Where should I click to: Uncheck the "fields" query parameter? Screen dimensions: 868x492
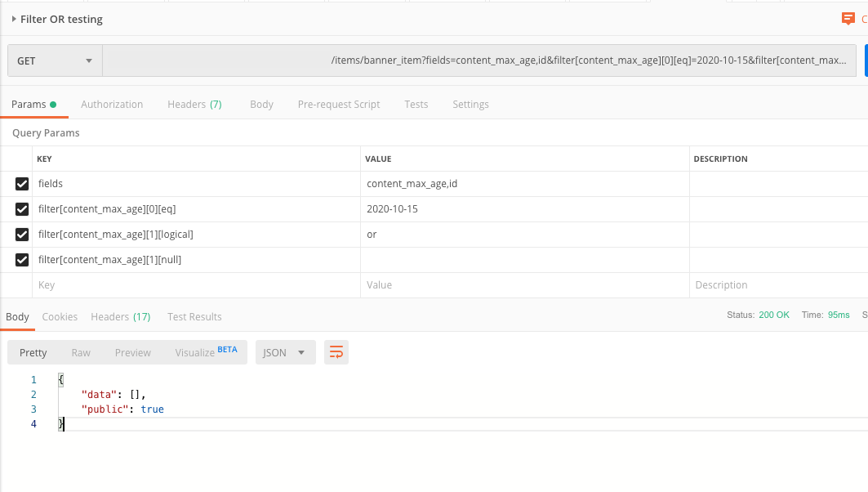(x=21, y=183)
